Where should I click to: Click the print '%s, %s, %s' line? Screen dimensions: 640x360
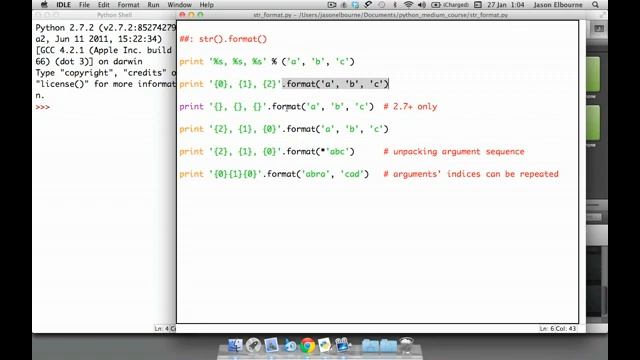click(x=267, y=62)
